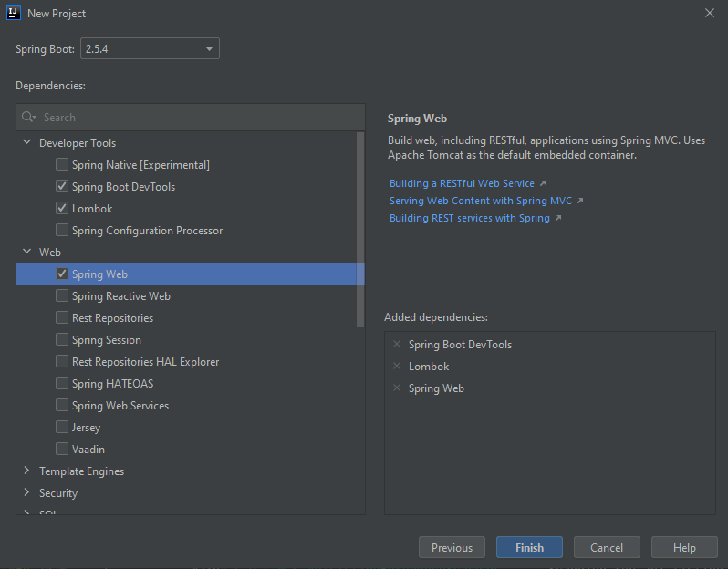728x569 pixels.
Task: Click the dependencies list scrollbar
Action: point(360,228)
